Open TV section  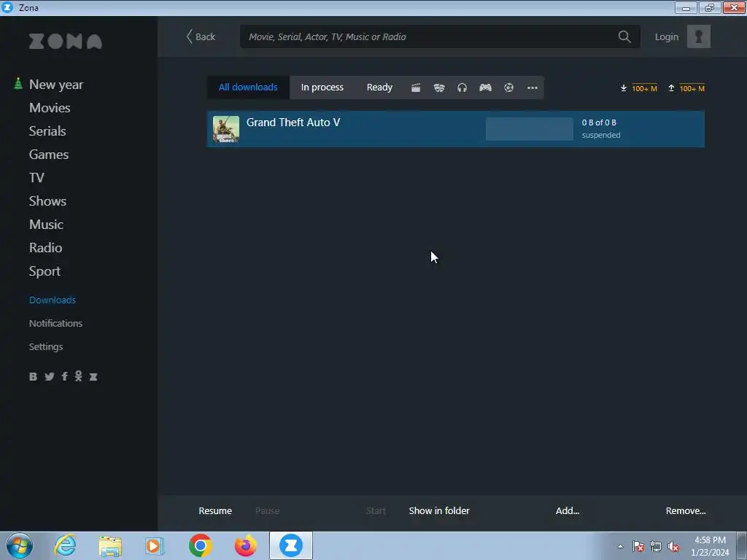[x=36, y=178]
